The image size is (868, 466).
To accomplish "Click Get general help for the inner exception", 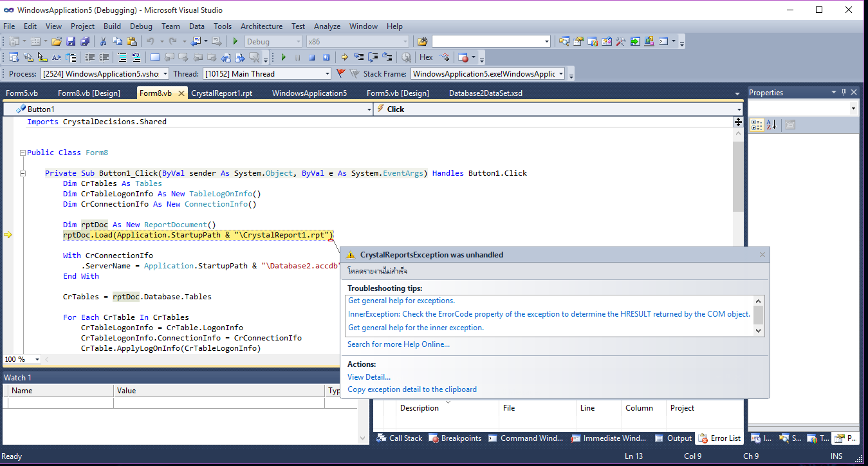I will click(x=416, y=328).
